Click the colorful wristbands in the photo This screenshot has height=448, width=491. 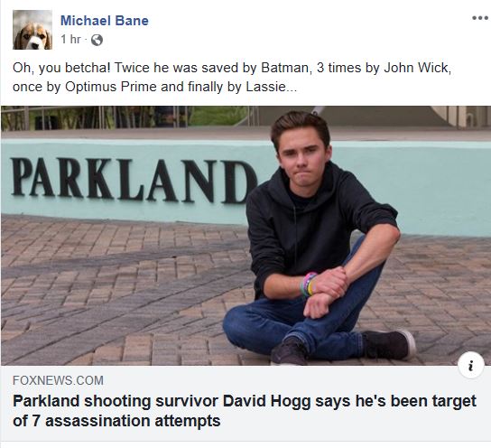click(308, 285)
